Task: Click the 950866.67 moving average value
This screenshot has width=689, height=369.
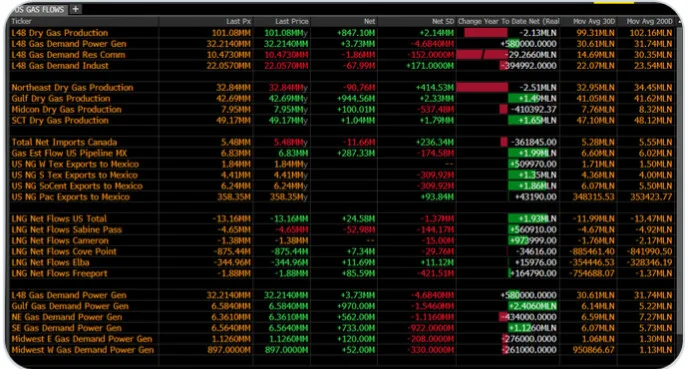Action: pos(594,350)
